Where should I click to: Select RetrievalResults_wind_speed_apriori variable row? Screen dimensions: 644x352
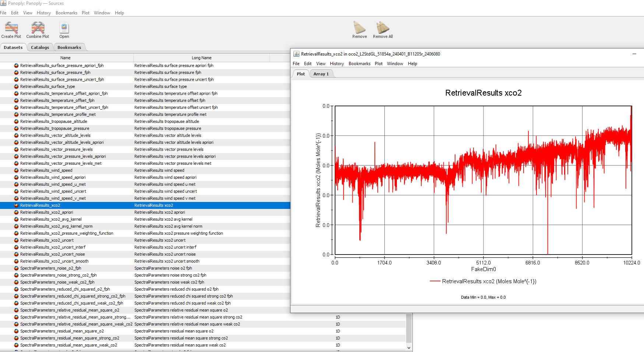point(145,177)
